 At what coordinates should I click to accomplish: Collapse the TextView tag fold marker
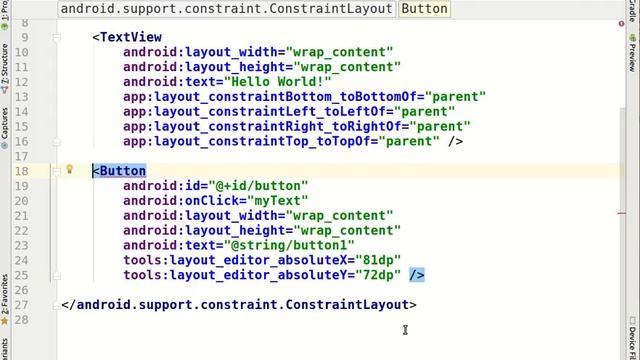(56, 38)
